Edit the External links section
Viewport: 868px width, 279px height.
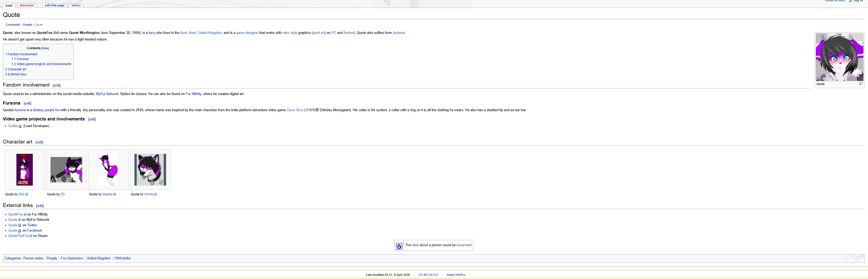[40, 206]
